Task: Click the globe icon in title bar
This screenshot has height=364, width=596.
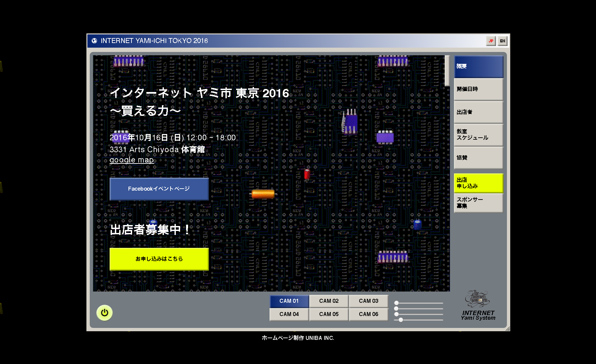Action: pyautogui.click(x=94, y=41)
